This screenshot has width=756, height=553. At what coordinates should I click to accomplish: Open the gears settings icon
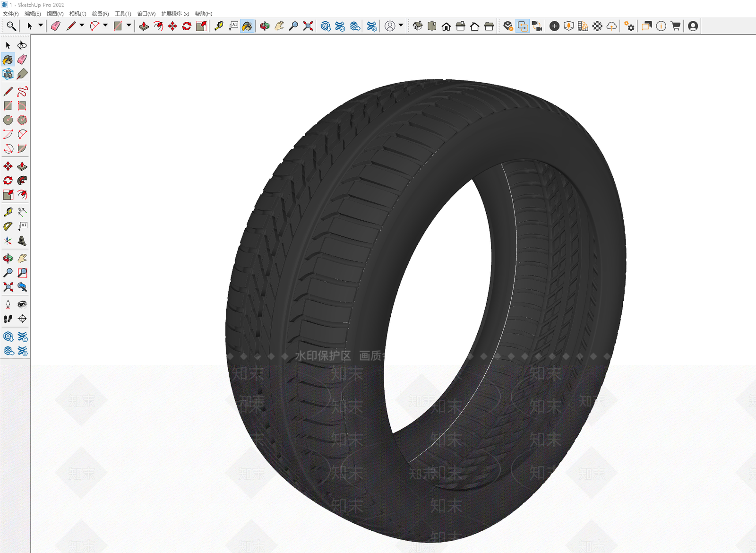[x=629, y=26]
